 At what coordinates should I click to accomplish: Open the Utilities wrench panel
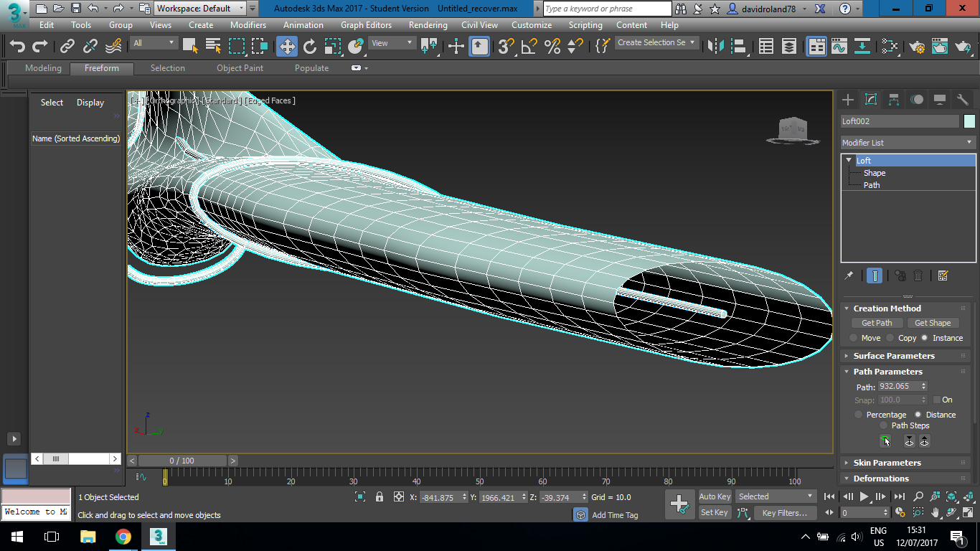click(x=963, y=100)
